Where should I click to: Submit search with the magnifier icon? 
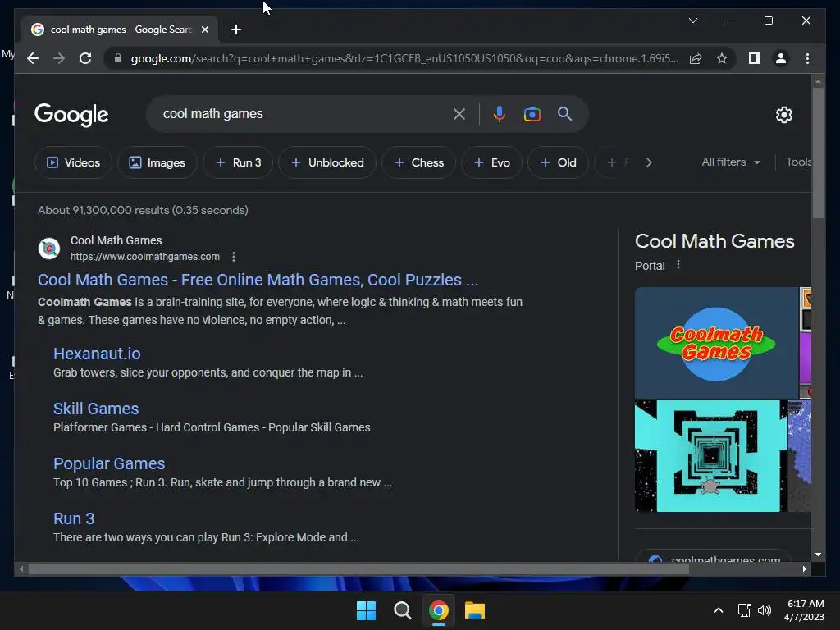[x=564, y=113]
